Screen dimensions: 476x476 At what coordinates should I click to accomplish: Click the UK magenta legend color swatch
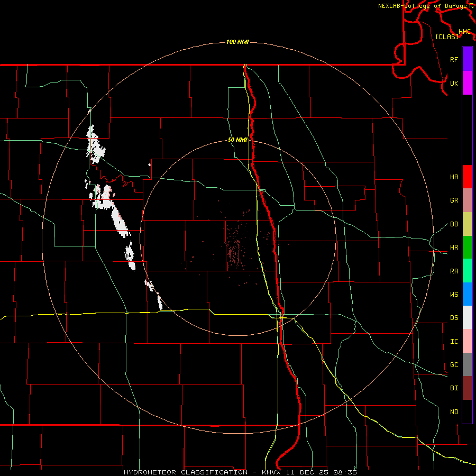(467, 83)
